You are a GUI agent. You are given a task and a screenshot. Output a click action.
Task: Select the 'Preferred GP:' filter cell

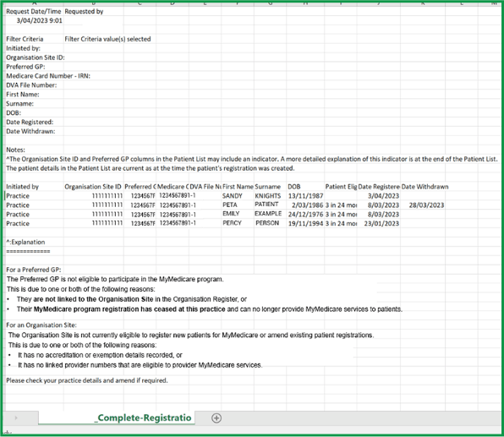25,67
